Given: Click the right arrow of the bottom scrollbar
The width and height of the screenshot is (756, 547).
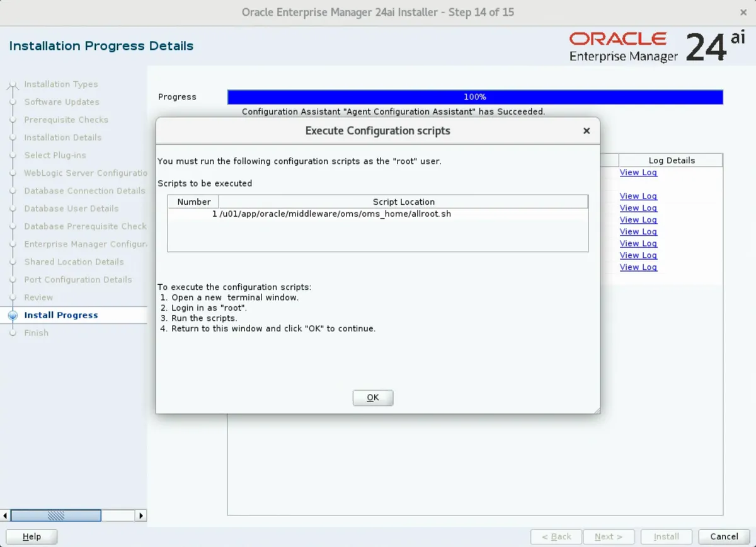Looking at the screenshot, I should point(139,515).
